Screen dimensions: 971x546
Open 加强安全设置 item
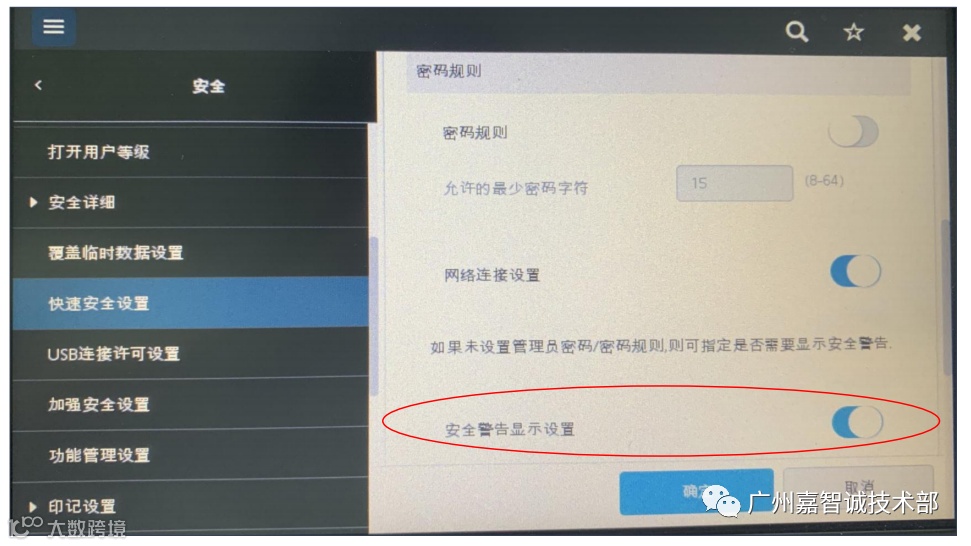pos(191,404)
